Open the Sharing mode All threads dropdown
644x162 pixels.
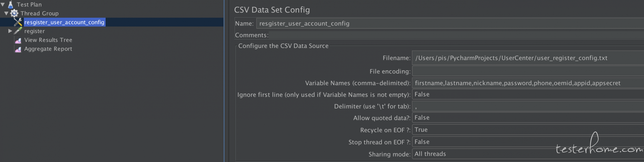(528, 154)
